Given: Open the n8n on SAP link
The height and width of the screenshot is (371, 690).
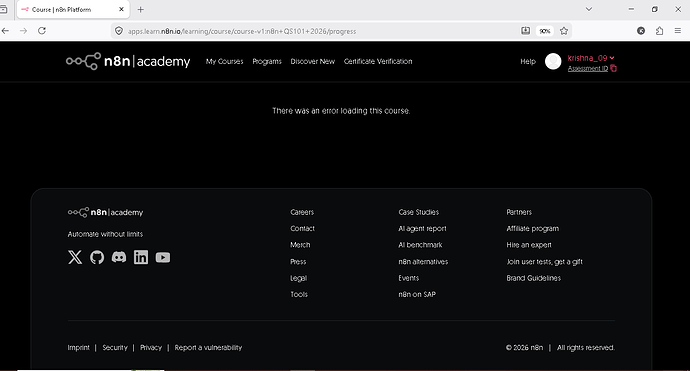Looking at the screenshot, I should pos(417,294).
